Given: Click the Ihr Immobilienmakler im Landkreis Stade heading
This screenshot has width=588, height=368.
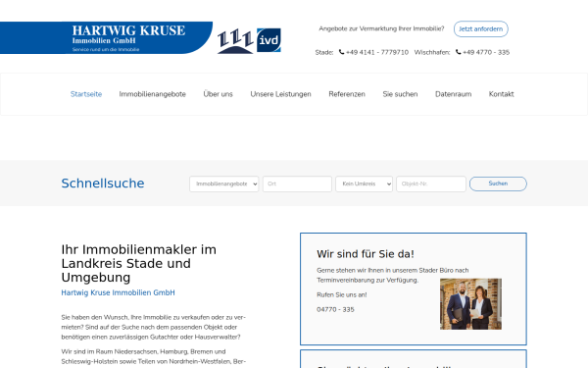Looking at the screenshot, I should [139, 263].
